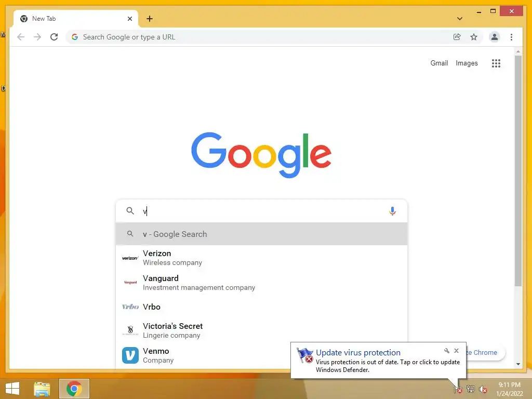Open the Google apps grid

[x=496, y=63]
